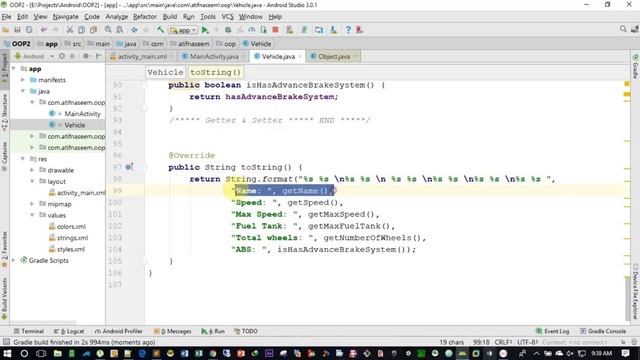
Task: Toggle the Structure side tool window
Action: pyautogui.click(x=4, y=112)
